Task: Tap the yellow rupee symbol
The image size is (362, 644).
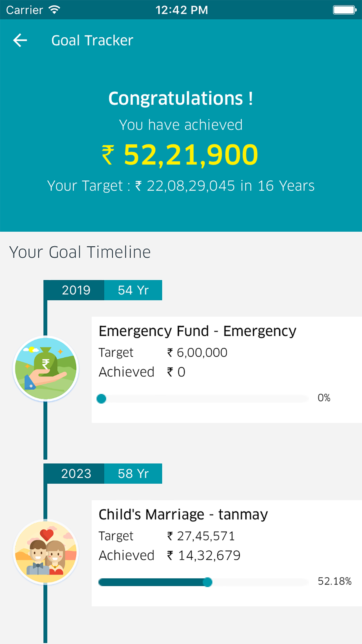Action: pos(108,155)
